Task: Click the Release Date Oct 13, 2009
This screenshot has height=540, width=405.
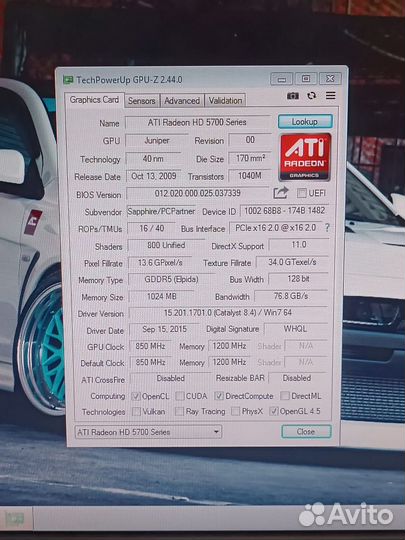Action: click(154, 176)
